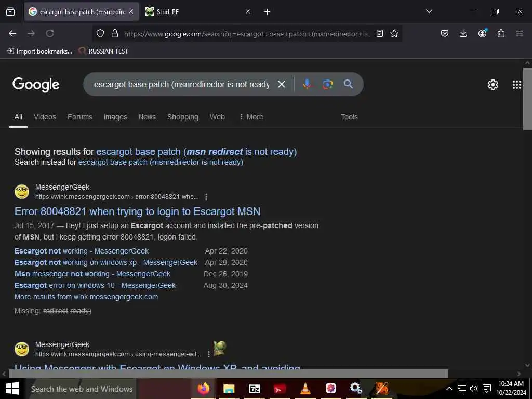Expand the More search filters menu
This screenshot has width=532, height=399.
251,117
